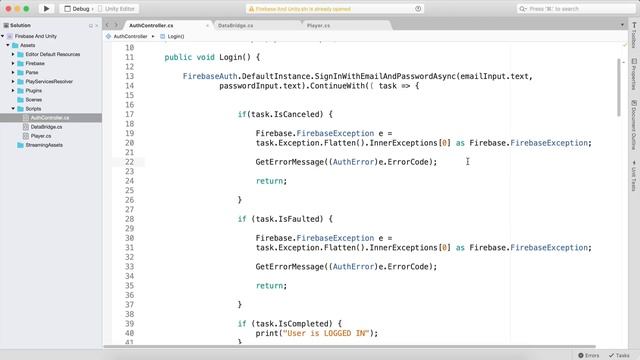Click the Login() breadcrumb method icon
This screenshot has height=360, width=640.
coord(162,36)
